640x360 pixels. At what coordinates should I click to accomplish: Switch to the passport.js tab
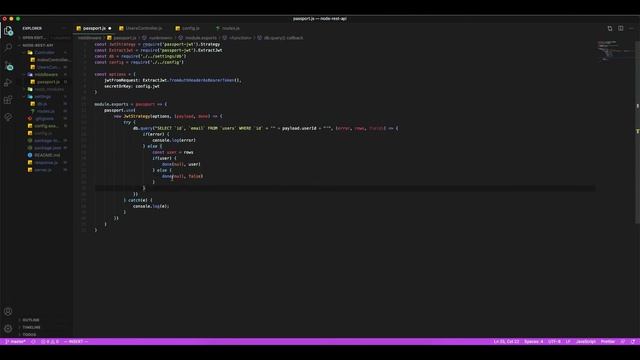point(94,28)
